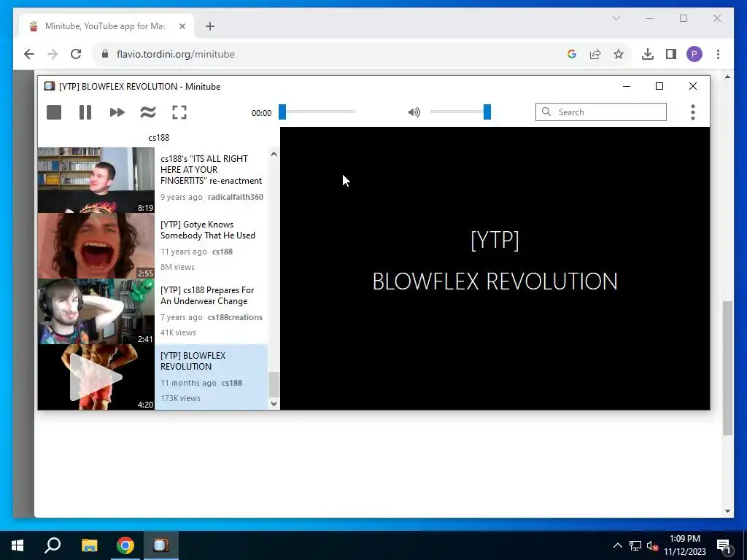Screen dimensions: 747x560
Task: Focus the Minitube Search field
Action: pyautogui.click(x=601, y=112)
